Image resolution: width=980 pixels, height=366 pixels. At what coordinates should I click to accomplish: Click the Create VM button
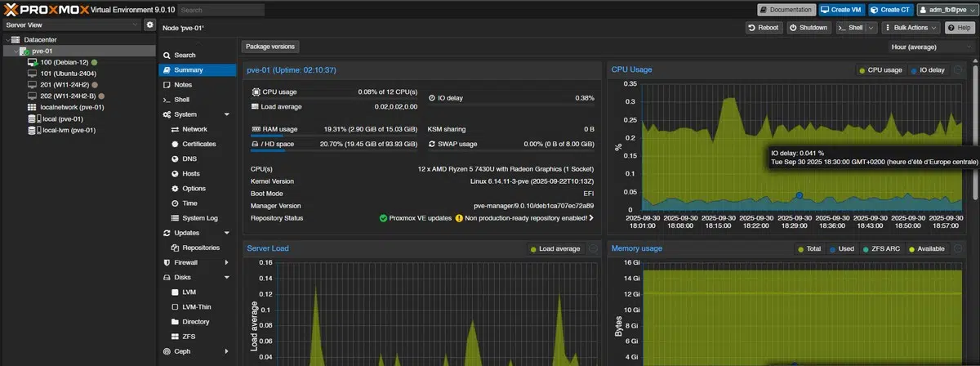(x=840, y=10)
